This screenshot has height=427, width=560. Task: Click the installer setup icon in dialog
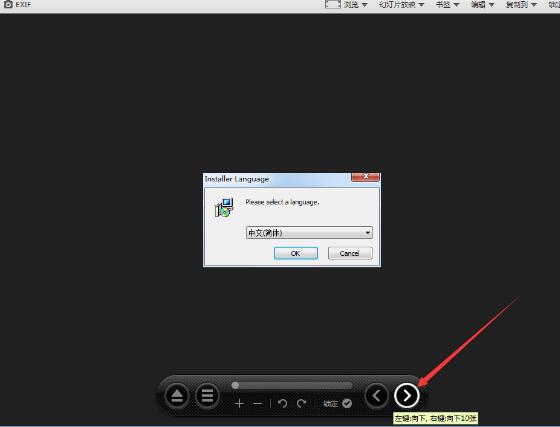(x=224, y=207)
